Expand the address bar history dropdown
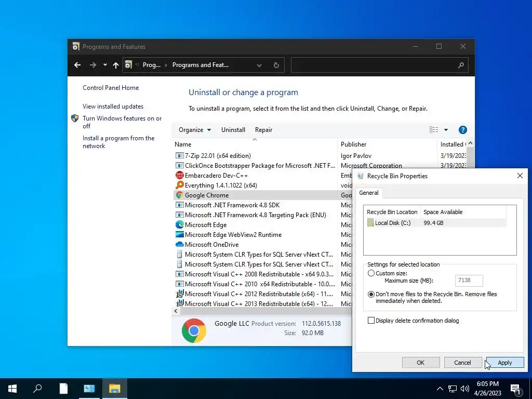The image size is (532, 399). 259,65
